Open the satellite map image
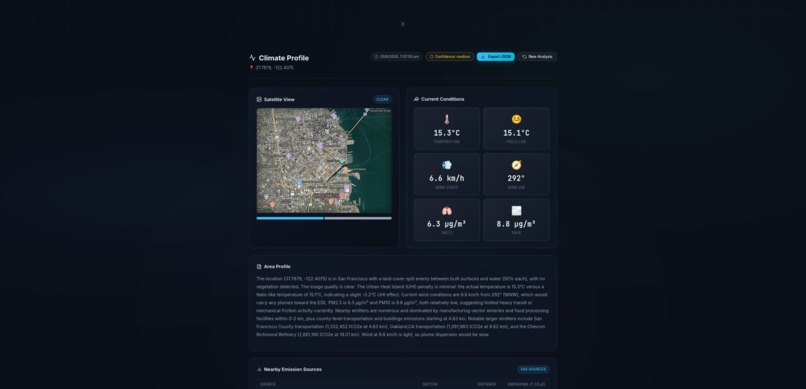Viewport: 806px width, 389px height. [x=324, y=160]
